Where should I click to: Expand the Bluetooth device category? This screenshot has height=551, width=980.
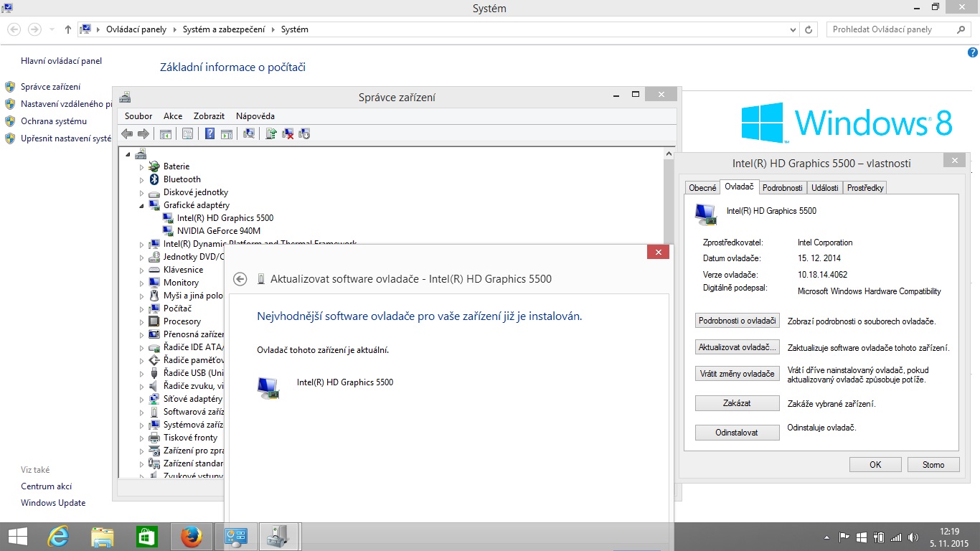point(142,179)
